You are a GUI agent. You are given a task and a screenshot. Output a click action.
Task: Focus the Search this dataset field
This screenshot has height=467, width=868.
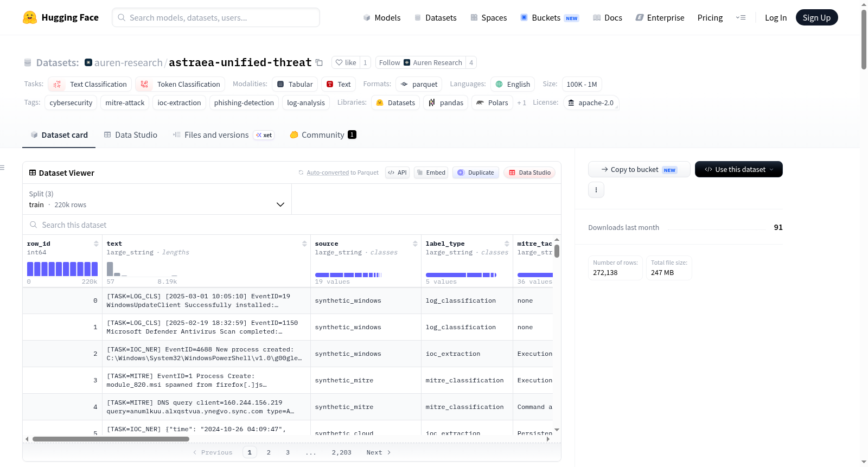click(292, 225)
